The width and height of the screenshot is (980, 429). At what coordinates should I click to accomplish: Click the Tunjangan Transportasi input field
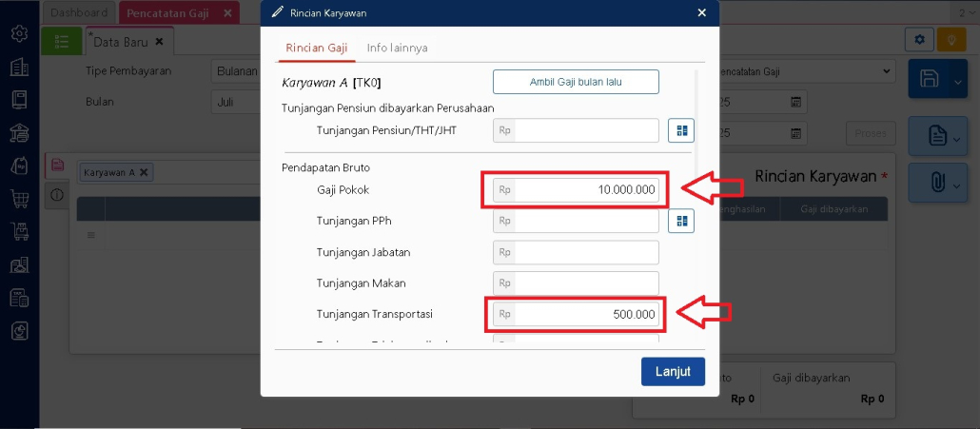585,314
